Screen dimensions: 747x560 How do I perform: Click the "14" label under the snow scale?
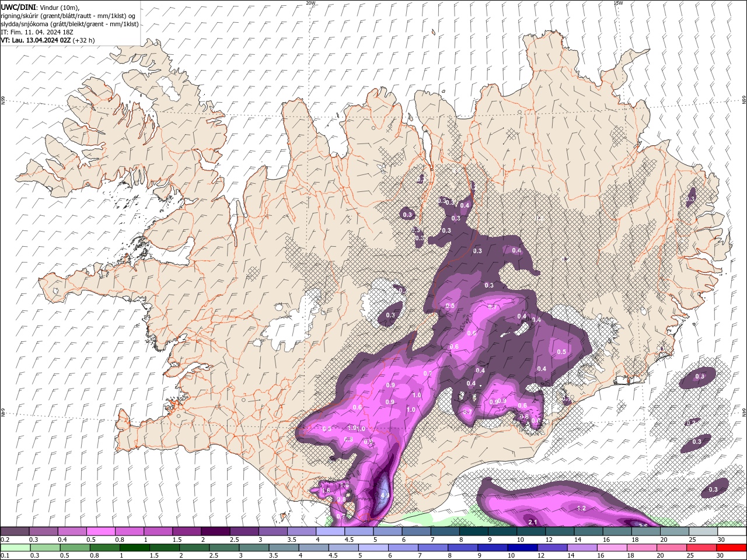(x=578, y=540)
